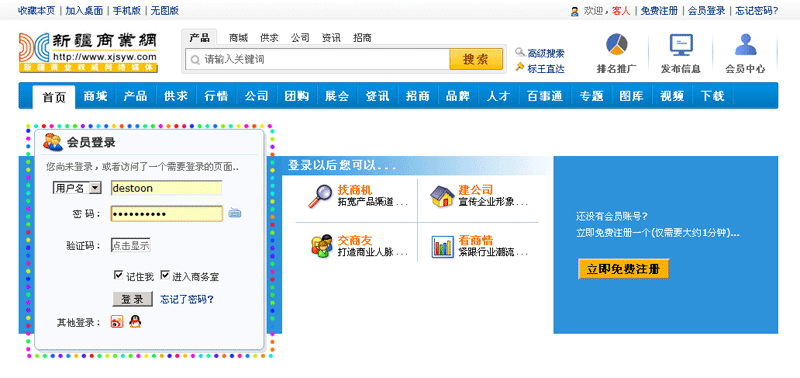Image resolution: width=800 pixels, height=378 pixels.
Task: Log in with QQ penguin icon
Action: pyautogui.click(x=135, y=321)
